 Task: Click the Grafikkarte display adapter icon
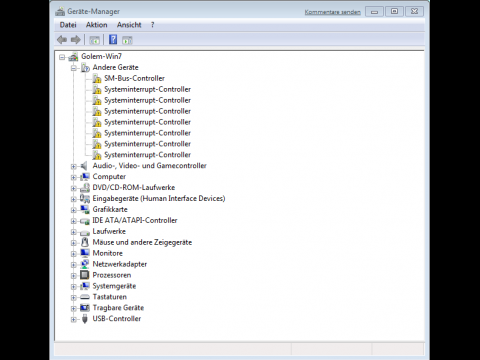pyautogui.click(x=85, y=210)
